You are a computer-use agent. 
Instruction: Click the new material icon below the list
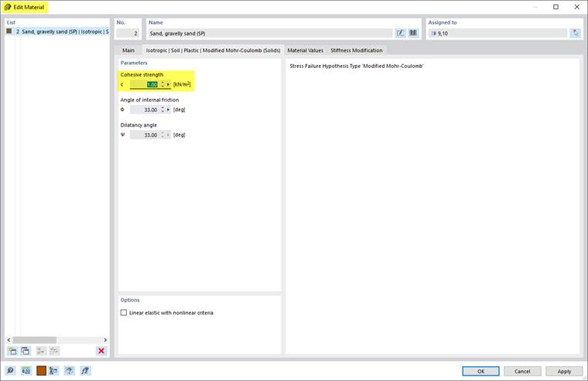pos(12,351)
